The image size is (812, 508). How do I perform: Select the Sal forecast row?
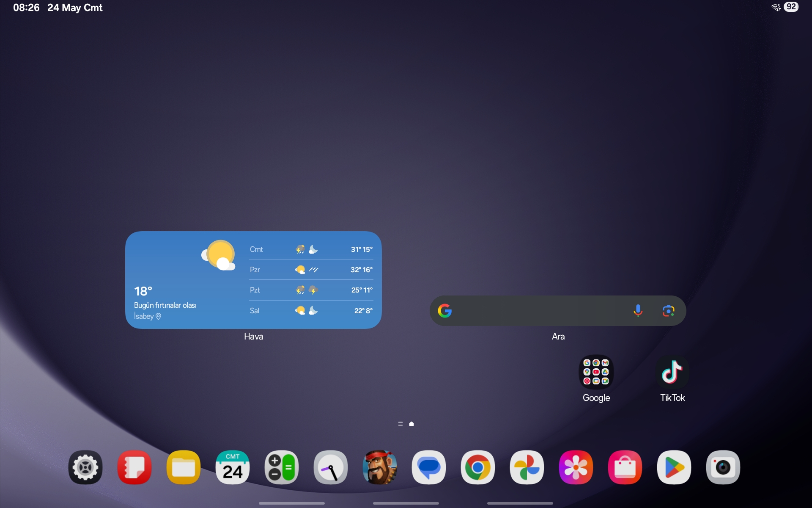point(311,311)
